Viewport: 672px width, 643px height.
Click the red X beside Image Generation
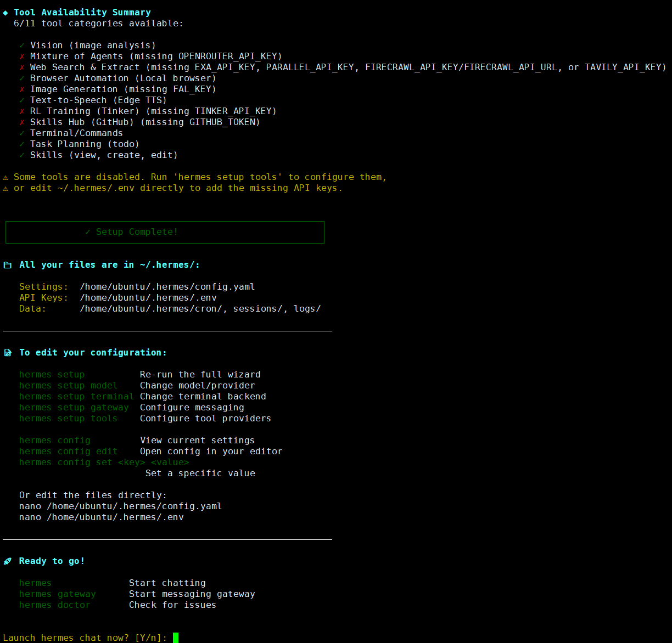pyautogui.click(x=22, y=89)
